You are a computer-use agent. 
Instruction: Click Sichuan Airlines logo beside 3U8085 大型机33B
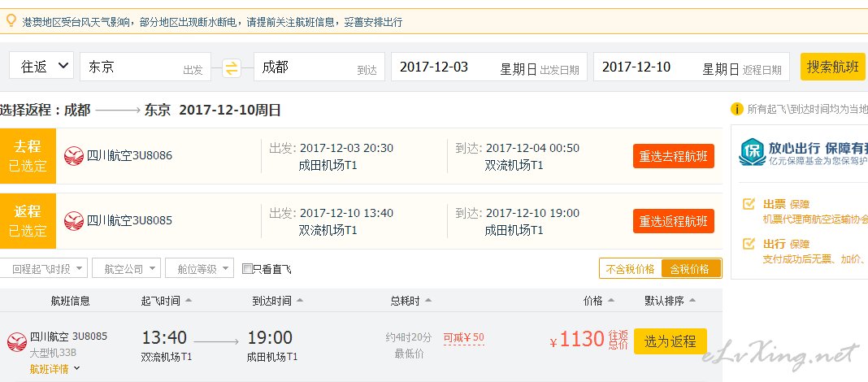pos(16,341)
